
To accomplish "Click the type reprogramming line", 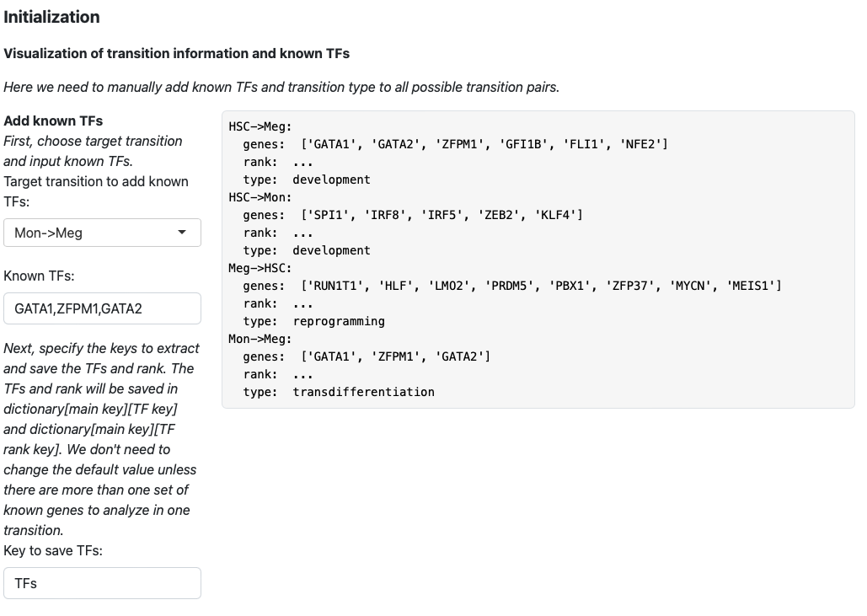I will [x=314, y=321].
